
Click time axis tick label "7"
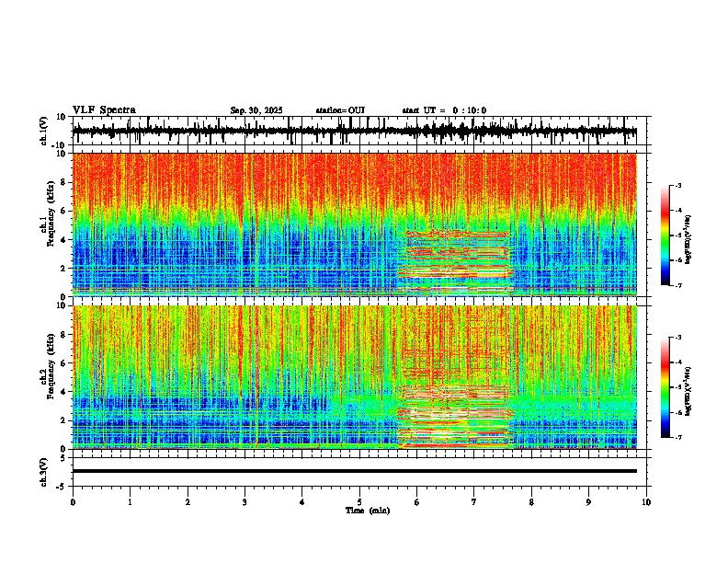coord(474,502)
